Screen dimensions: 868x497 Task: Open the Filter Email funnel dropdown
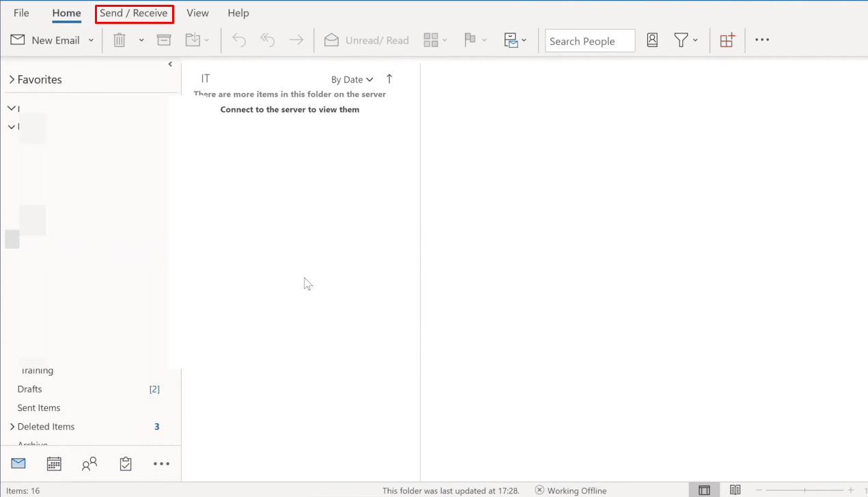(x=686, y=40)
